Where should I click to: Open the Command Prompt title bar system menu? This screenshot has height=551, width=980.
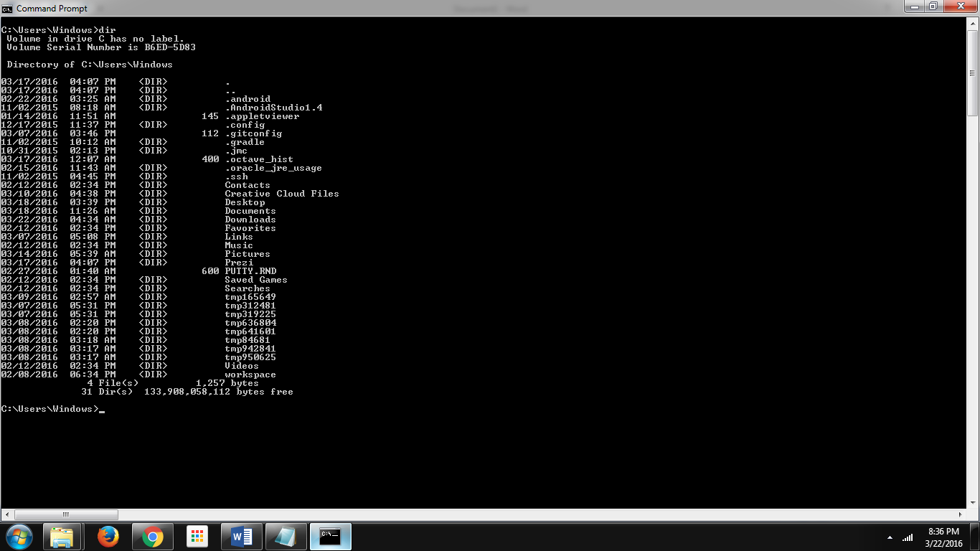pos(7,9)
